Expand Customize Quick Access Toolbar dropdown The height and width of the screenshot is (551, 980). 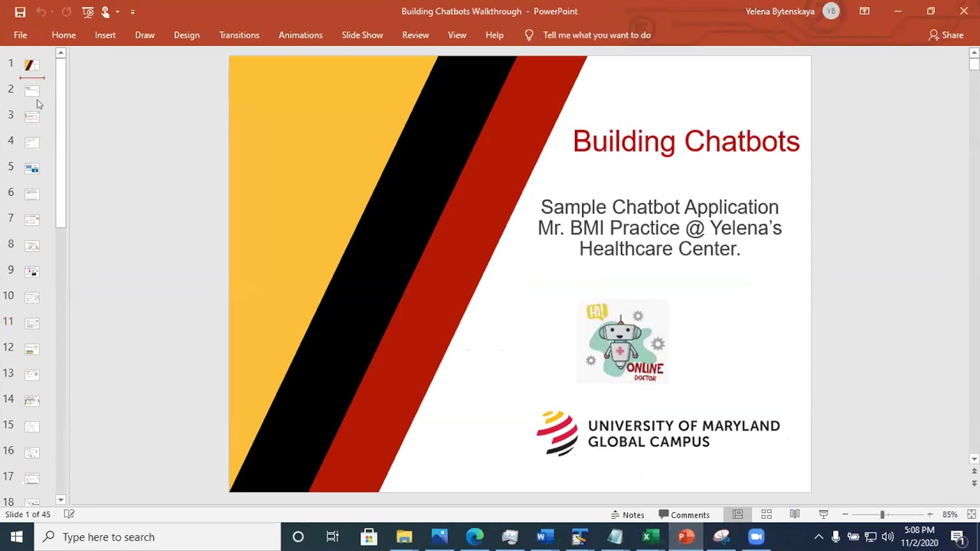pos(132,11)
